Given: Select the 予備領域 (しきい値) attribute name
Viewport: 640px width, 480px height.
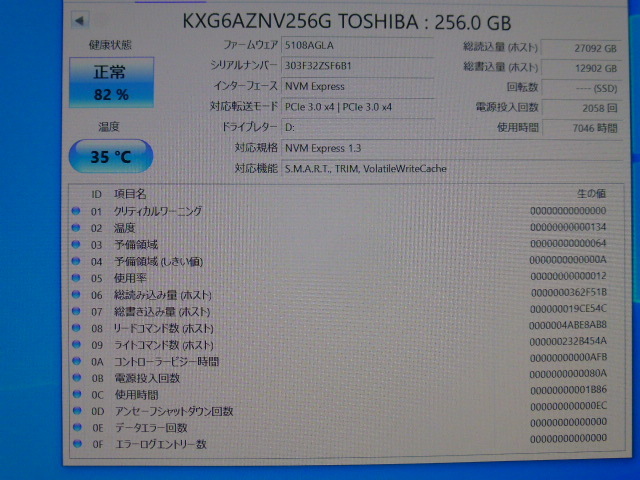Looking at the screenshot, I should point(158,261).
